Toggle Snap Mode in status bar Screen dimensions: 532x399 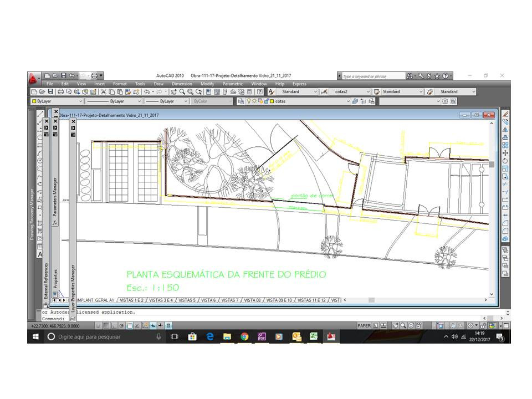coord(99,326)
